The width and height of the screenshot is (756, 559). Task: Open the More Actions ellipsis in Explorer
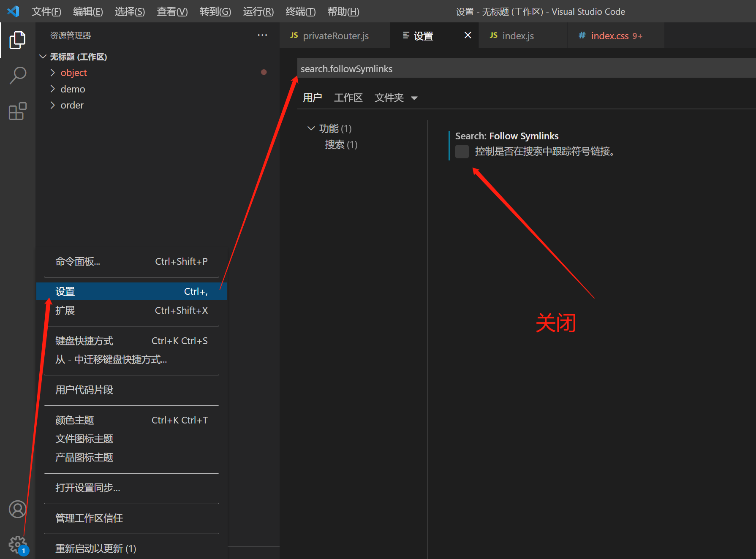[262, 35]
